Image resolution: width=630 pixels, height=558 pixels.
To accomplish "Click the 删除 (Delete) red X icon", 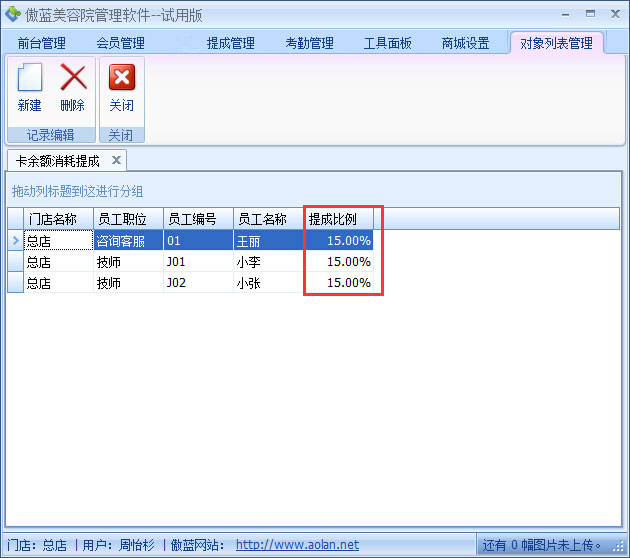I will [73, 79].
